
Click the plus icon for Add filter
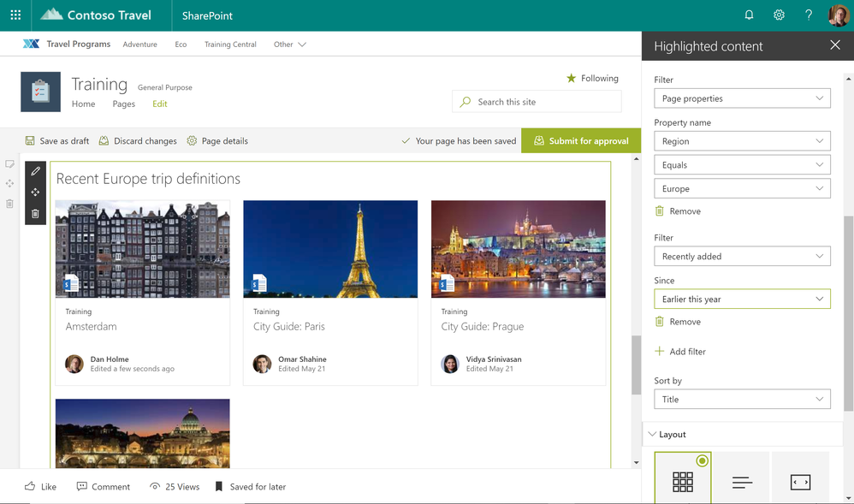click(659, 351)
